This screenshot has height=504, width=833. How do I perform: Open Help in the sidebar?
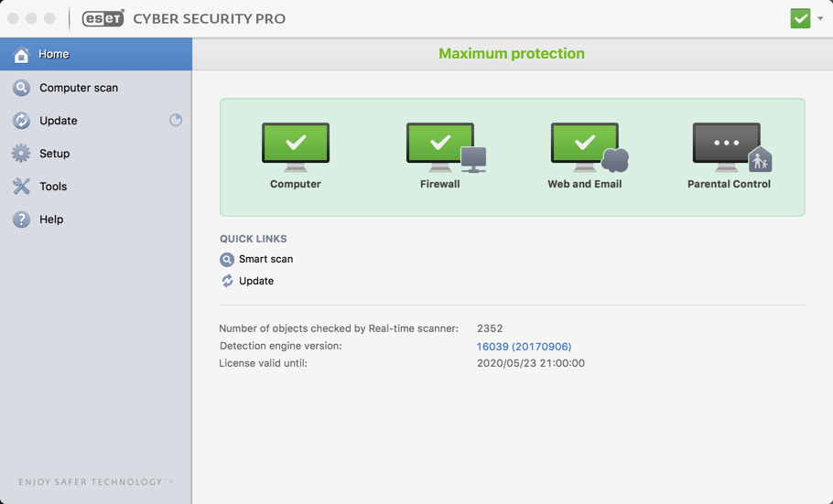coord(95,220)
